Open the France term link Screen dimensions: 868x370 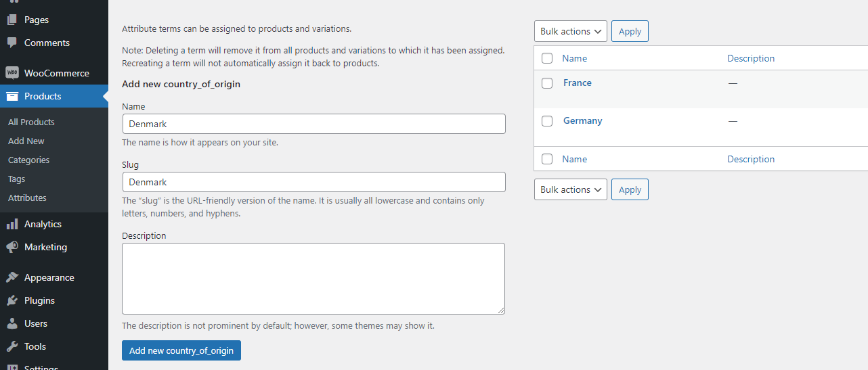[578, 83]
